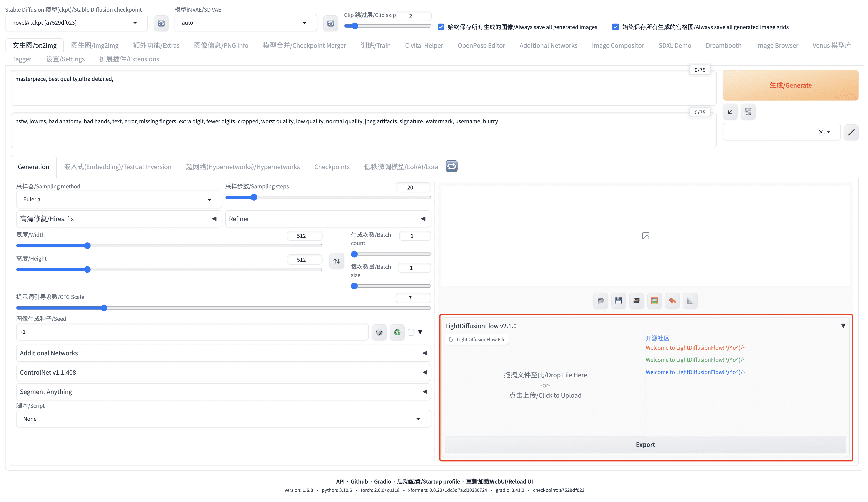
Task: Switch to the img2img tab
Action: tap(95, 45)
